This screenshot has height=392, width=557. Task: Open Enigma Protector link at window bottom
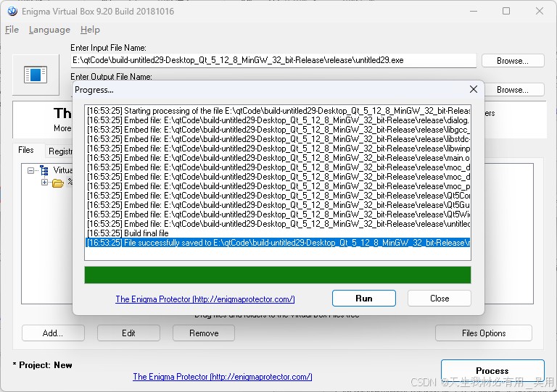coord(223,377)
